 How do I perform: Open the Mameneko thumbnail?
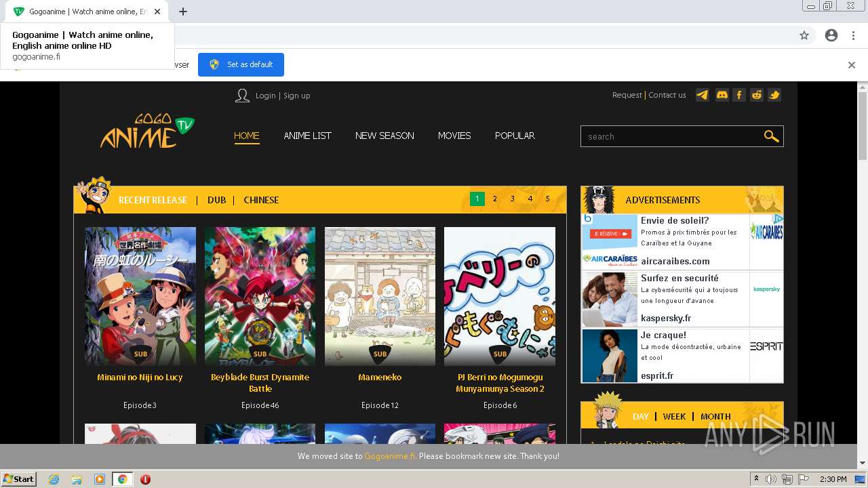point(380,296)
